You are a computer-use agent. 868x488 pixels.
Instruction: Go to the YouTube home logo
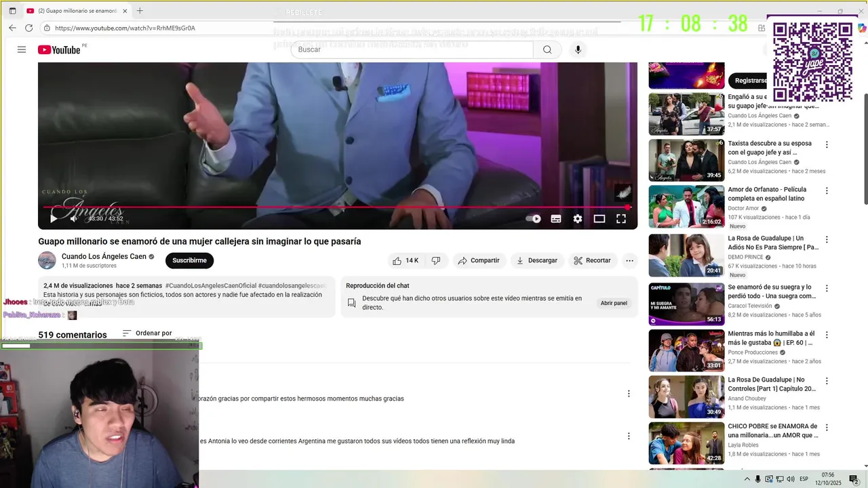point(60,49)
